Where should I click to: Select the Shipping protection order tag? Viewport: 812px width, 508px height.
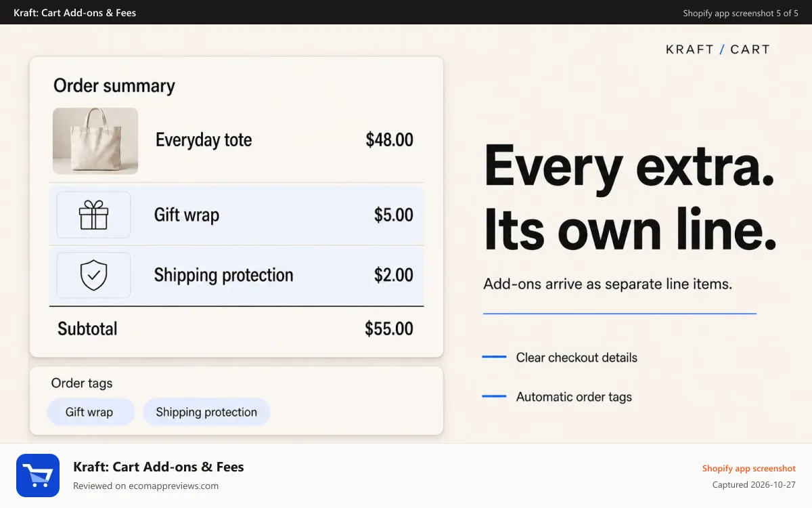(206, 412)
